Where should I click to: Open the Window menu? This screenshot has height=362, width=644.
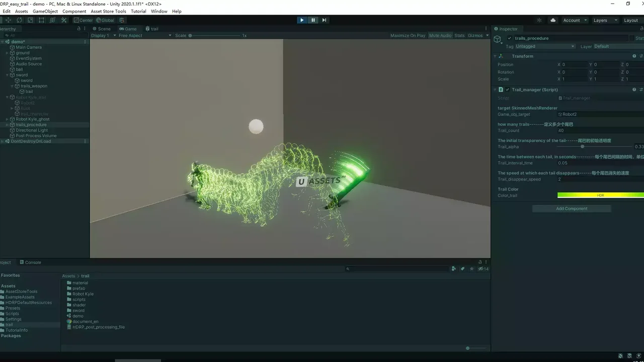(x=159, y=11)
